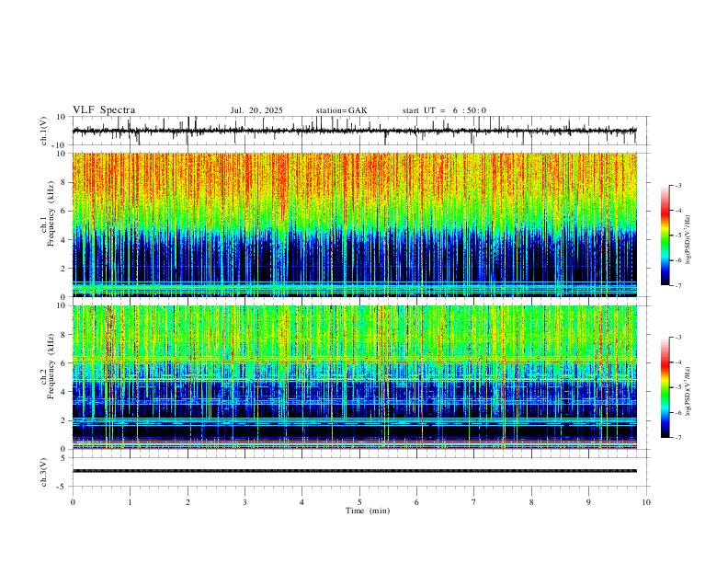Click inside the ch.1 spectrogram panel
The height and width of the screenshot is (563, 728).
coord(354,224)
